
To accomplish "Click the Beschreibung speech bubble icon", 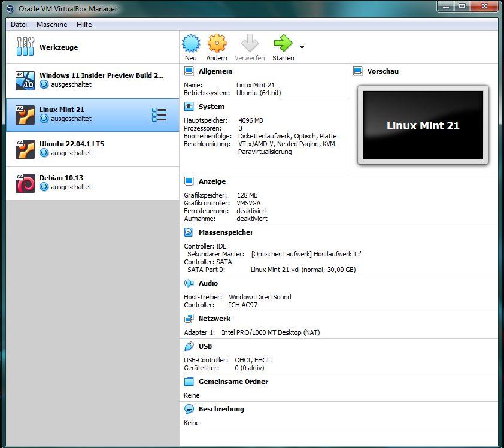I will pyautogui.click(x=189, y=409).
